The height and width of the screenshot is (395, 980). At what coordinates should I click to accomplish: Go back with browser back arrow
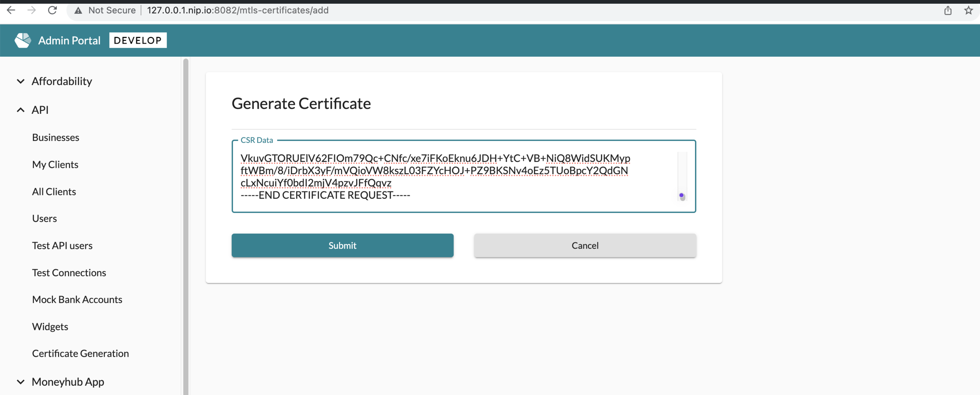(11, 10)
